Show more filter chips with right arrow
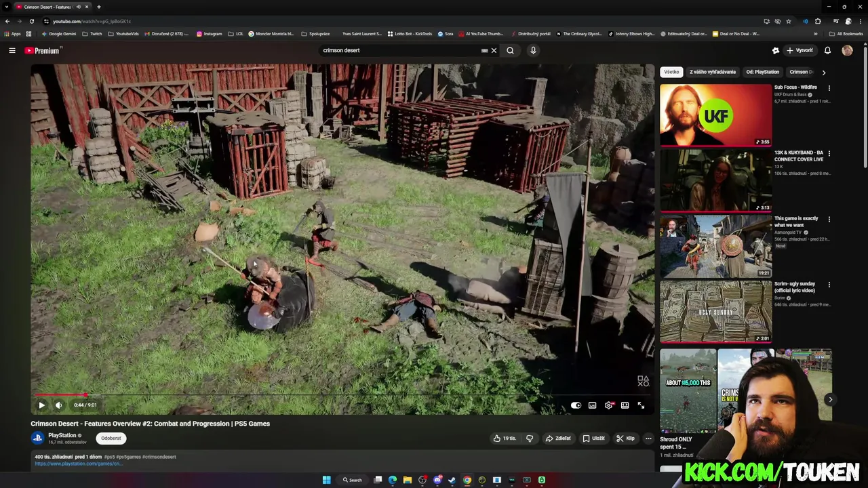The image size is (868, 488). (824, 72)
